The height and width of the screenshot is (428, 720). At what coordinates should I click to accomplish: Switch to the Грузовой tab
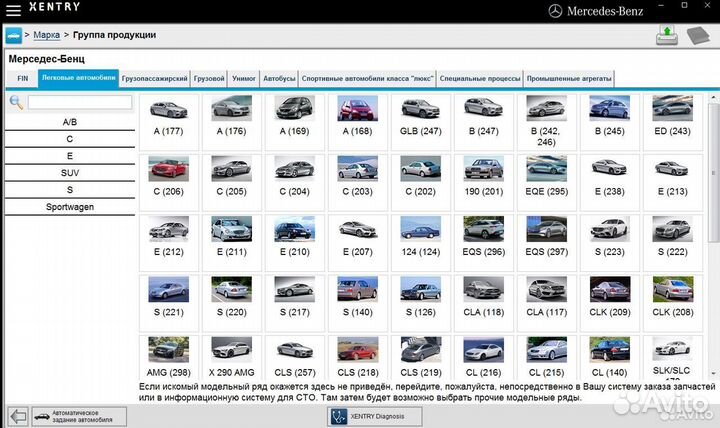tap(209, 79)
